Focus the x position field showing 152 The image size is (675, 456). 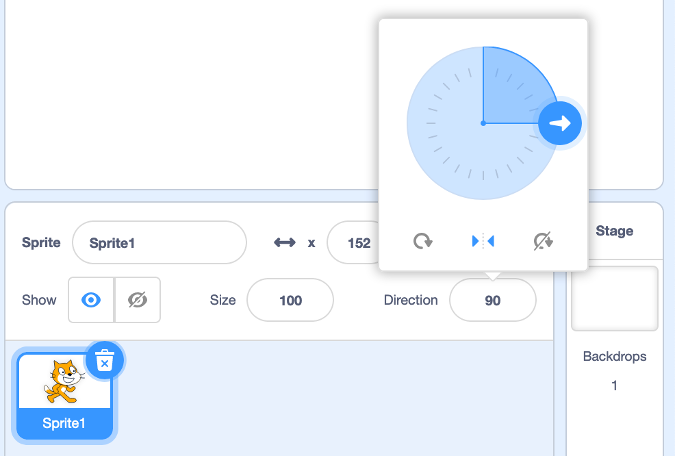tap(354, 243)
